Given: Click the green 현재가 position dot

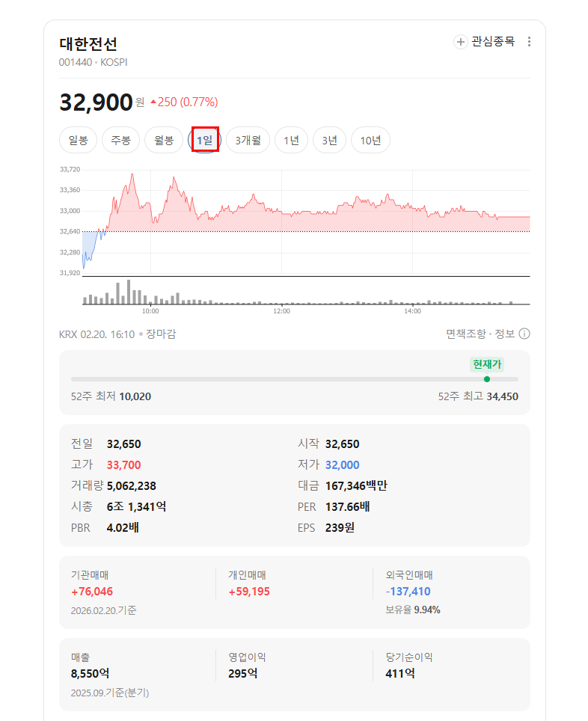Looking at the screenshot, I should [487, 379].
